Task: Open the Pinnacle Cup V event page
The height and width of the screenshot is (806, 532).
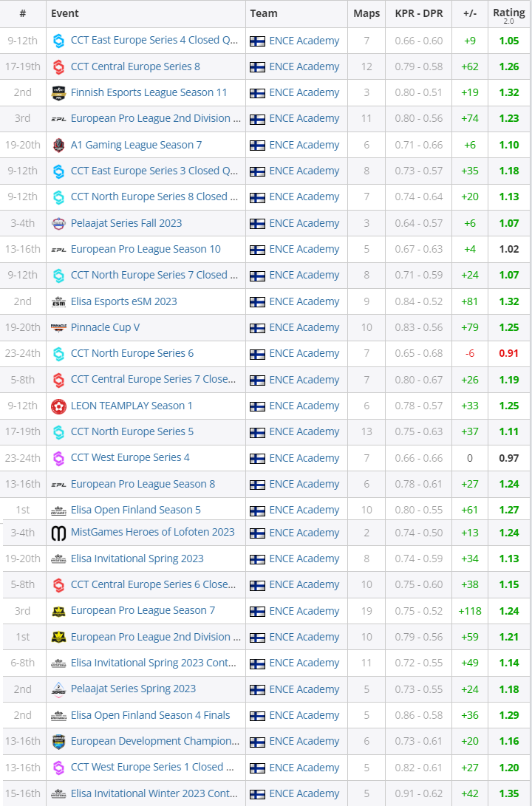Action: click(105, 327)
